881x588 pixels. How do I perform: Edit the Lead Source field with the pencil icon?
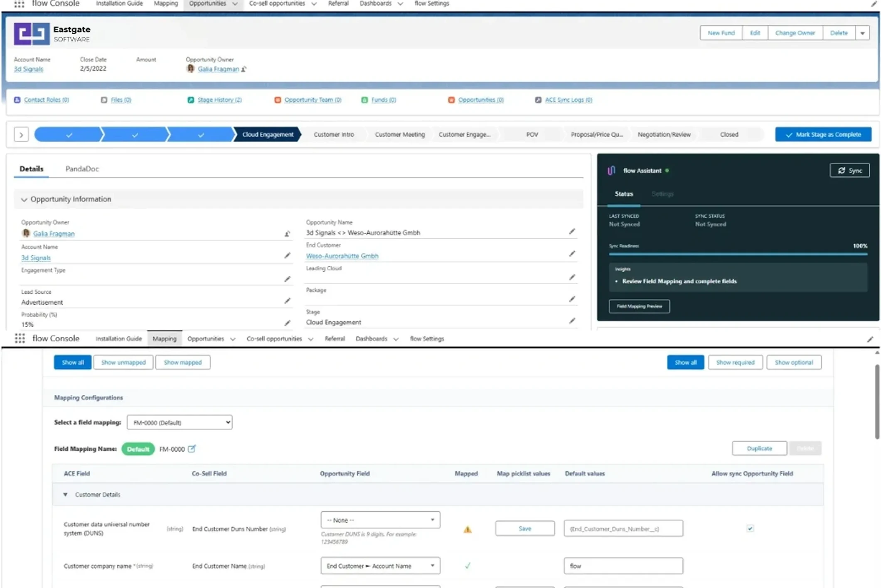[287, 301]
